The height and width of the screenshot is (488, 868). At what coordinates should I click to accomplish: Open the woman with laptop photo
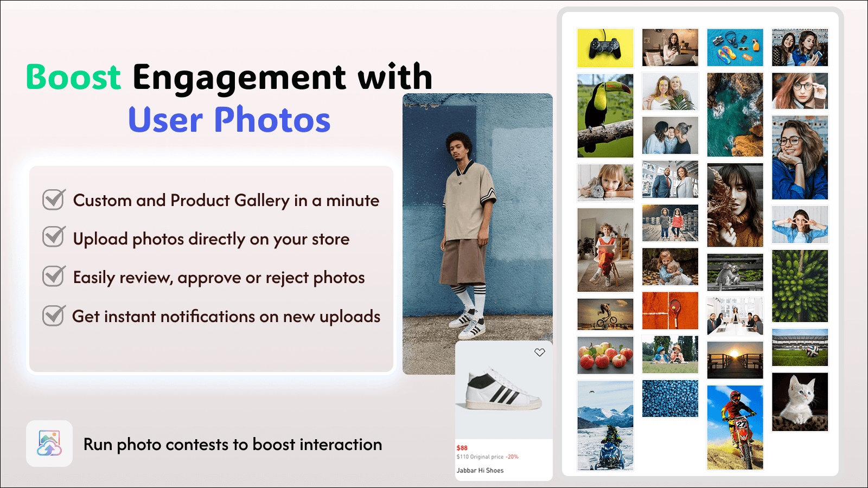tap(671, 48)
